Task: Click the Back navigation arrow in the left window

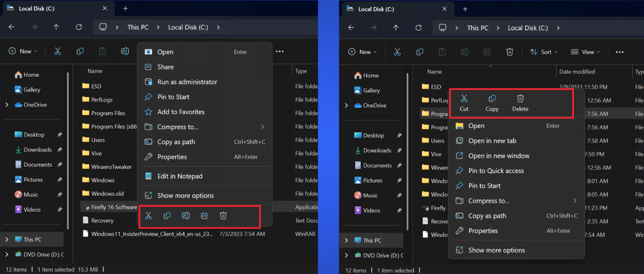Action: 11,27
